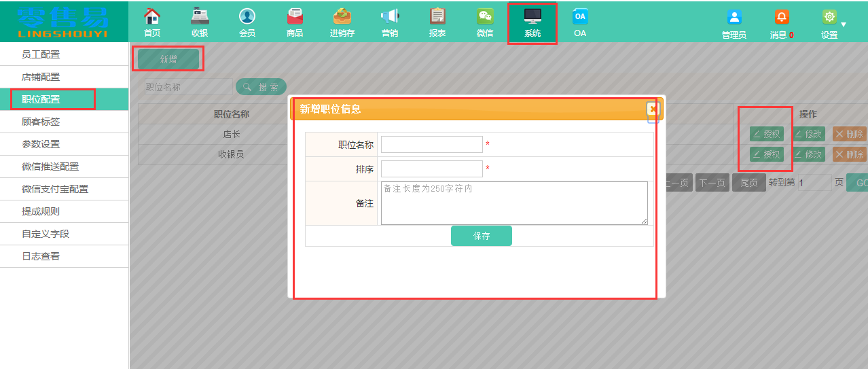This screenshot has width=868, height=369.
Task: Select 日志查看 in the sidebar
Action: tap(41, 256)
